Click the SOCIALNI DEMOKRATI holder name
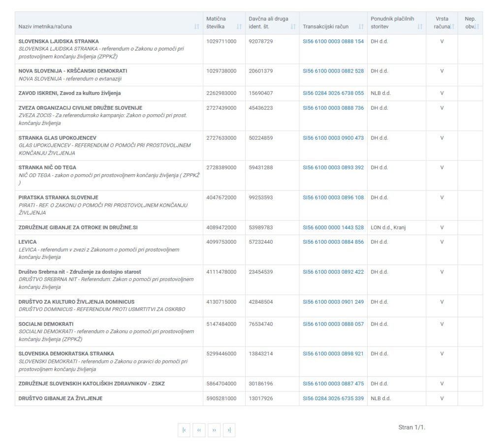Screen dimensions: 504x445 coord(46,324)
